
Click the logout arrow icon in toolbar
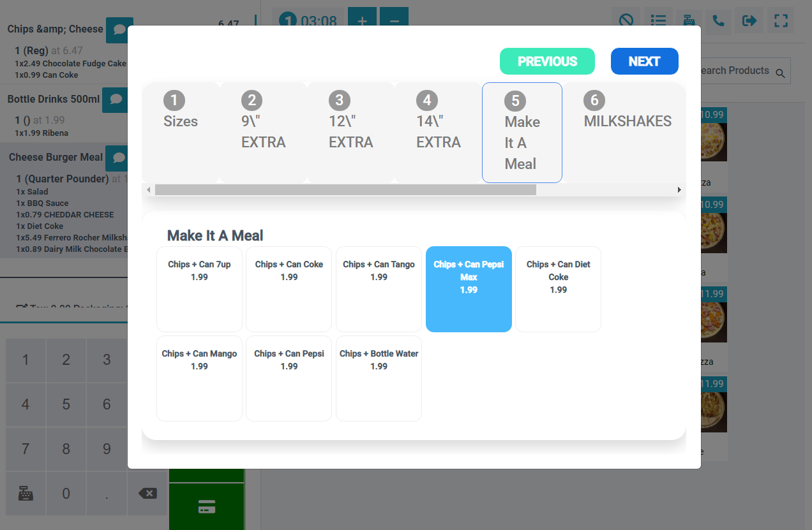[x=749, y=20]
